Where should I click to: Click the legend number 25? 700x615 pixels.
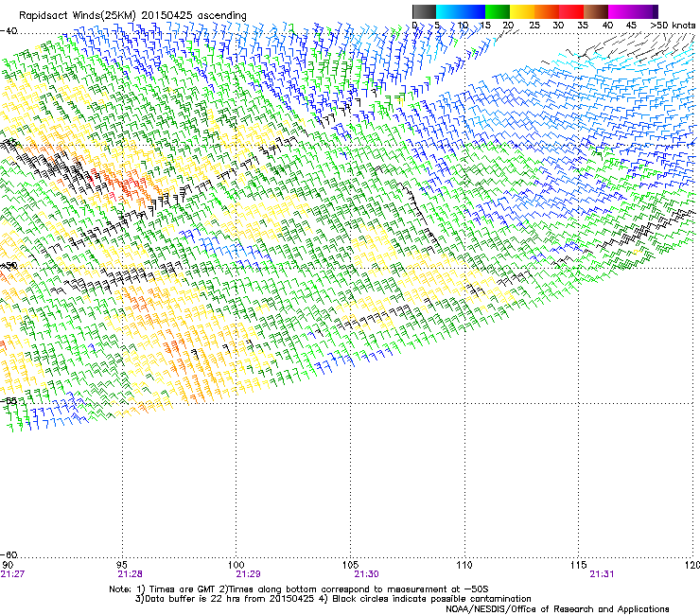tap(534, 25)
